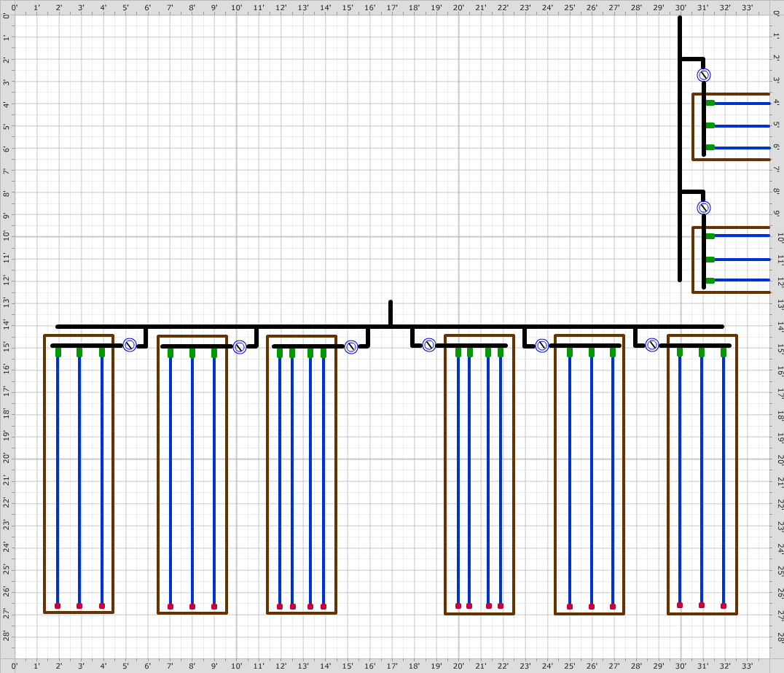
Task: Click the 17' mark on the top ruler
Action: click(x=392, y=7)
